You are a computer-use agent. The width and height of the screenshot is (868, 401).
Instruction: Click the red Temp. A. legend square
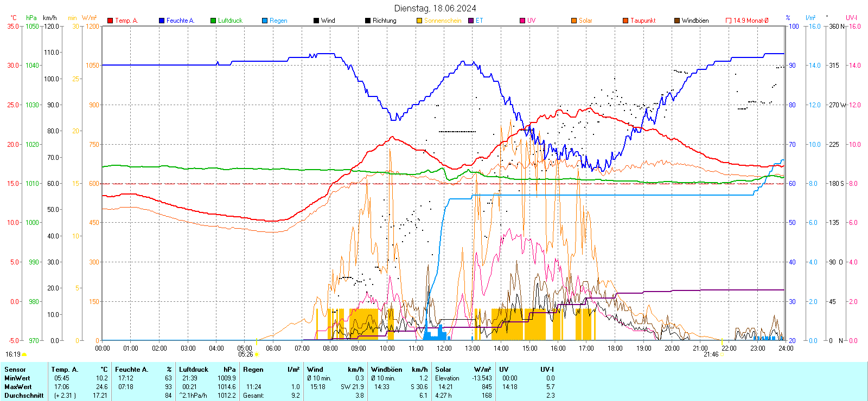(x=110, y=21)
